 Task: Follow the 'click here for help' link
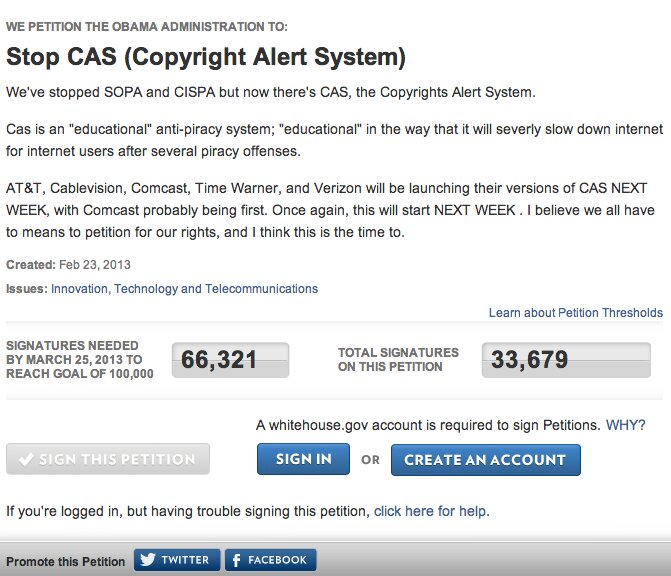pos(430,511)
